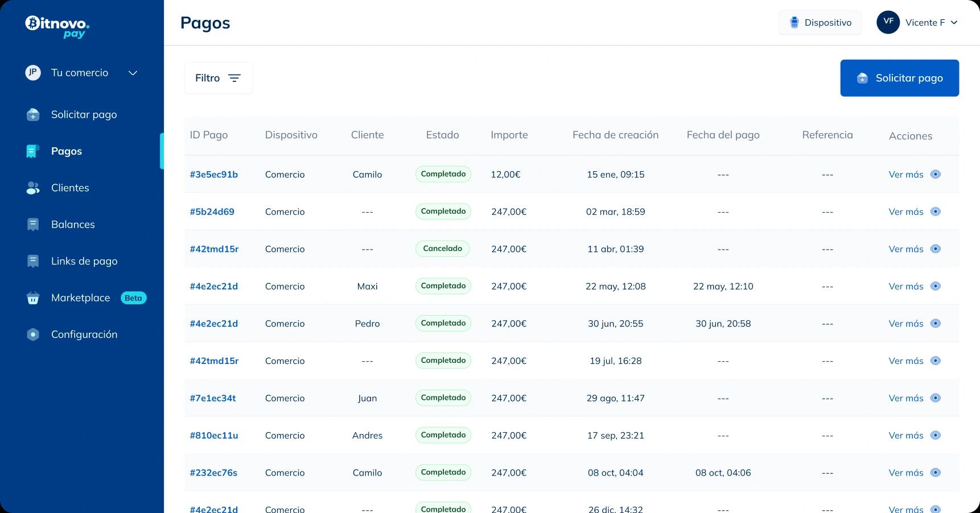
Task: Open the Filtro dropdown
Action: click(x=218, y=78)
